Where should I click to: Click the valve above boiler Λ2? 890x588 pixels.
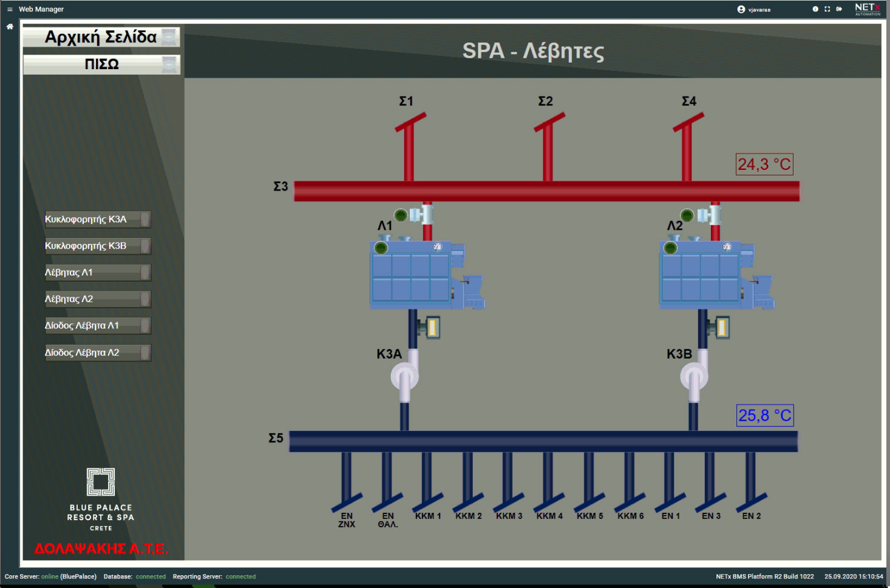click(710, 214)
